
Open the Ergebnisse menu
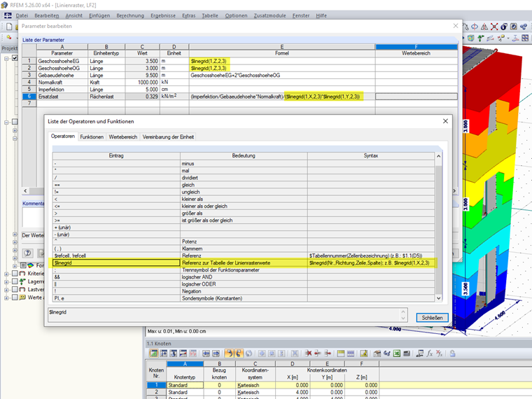163,15
